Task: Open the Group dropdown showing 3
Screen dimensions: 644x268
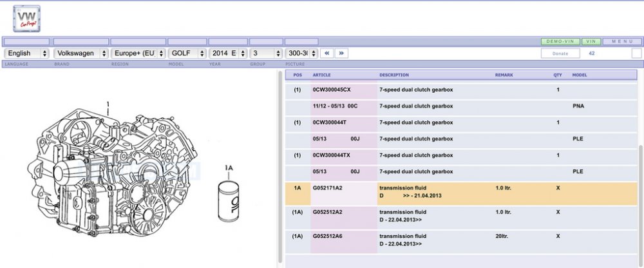Action: pos(266,53)
